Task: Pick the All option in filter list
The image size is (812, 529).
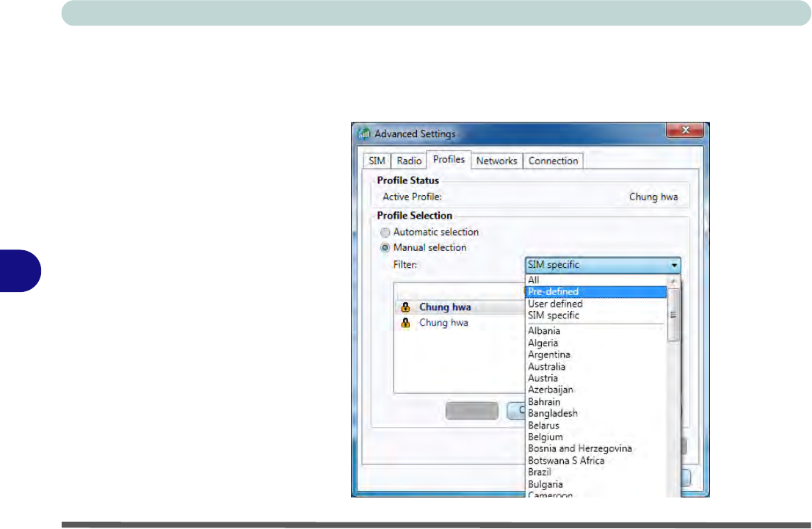Action: pos(534,280)
